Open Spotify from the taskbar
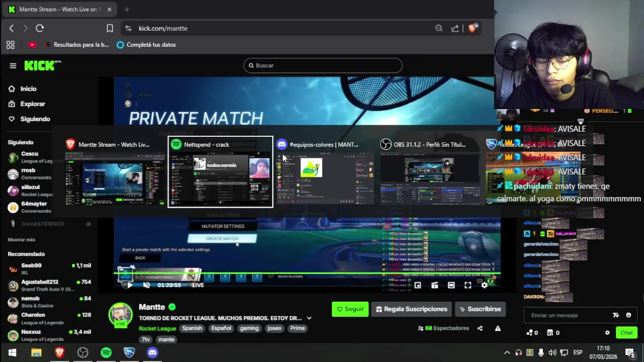The width and height of the screenshot is (644, 362). click(x=106, y=352)
